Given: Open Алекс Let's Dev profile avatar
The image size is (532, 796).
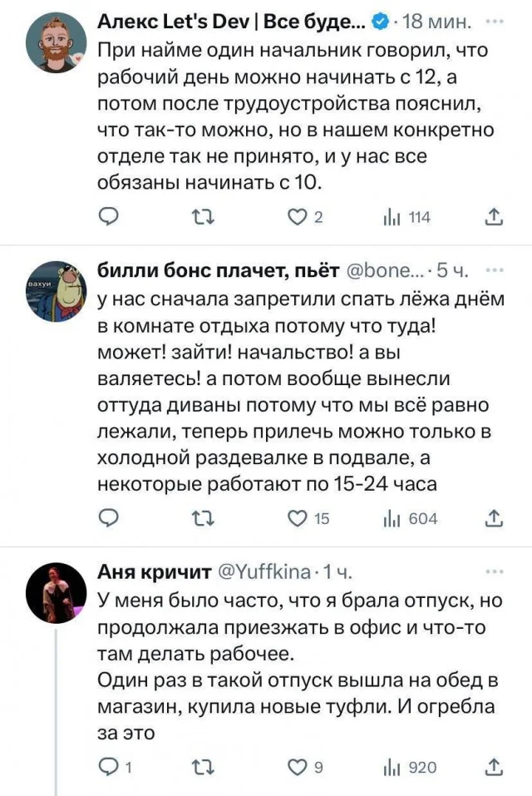Looking at the screenshot, I should [55, 43].
